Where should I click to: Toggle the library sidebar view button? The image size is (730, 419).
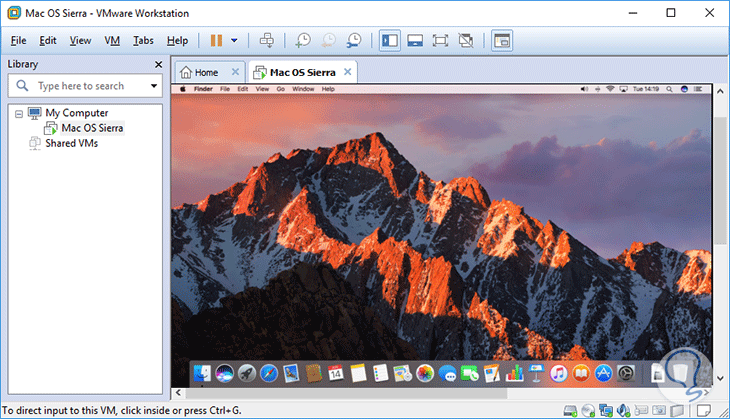coord(390,41)
